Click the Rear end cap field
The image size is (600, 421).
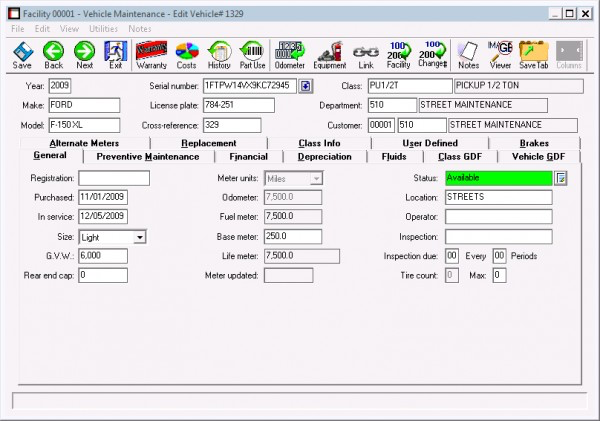[103, 276]
